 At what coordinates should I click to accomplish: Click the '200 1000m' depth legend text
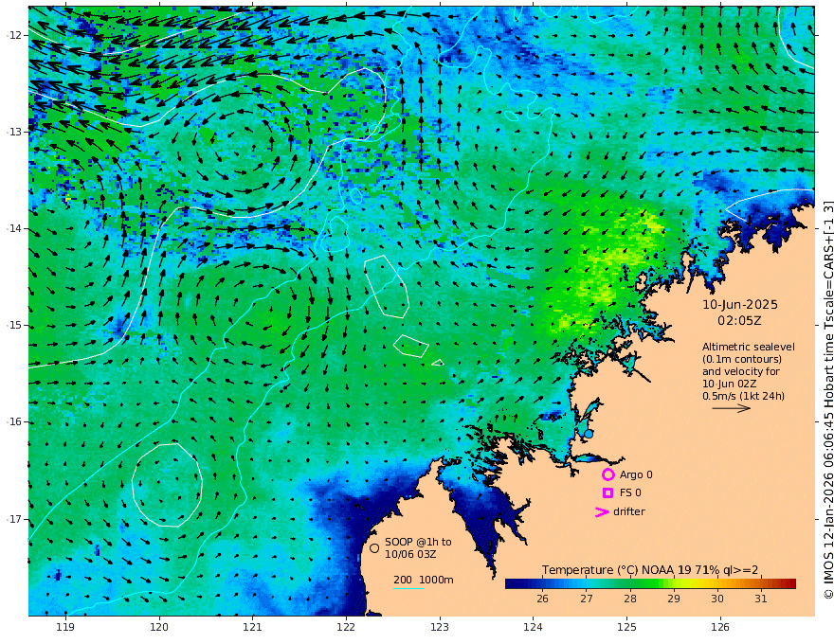[424, 580]
